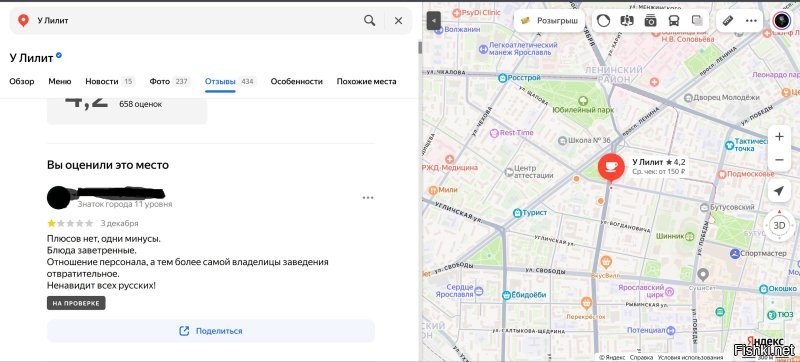Click the red У Лилит cafe marker
Screen dimensions: 800x362
611,168
